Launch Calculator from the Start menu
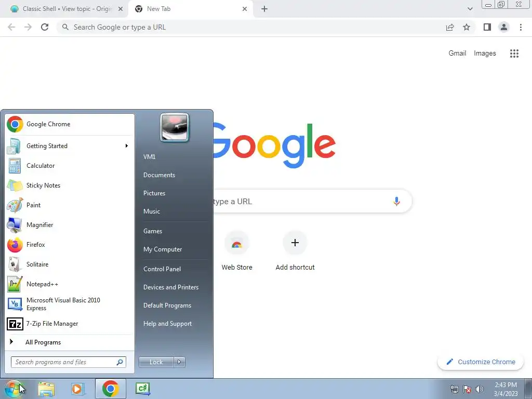 tap(70, 166)
